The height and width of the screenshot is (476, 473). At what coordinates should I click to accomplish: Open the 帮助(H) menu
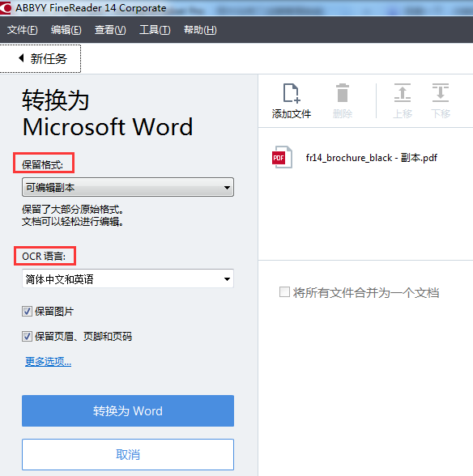click(200, 30)
